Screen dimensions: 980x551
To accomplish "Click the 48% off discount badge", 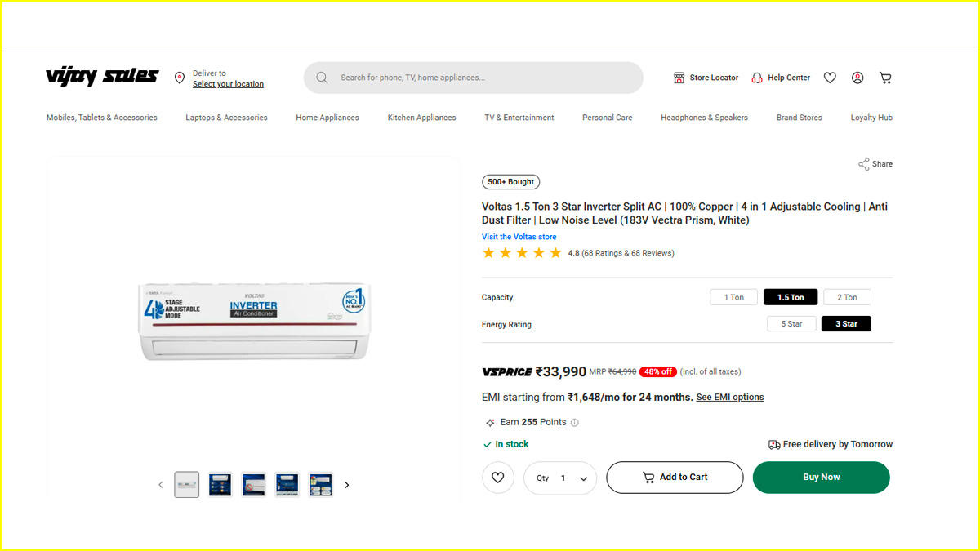I will (657, 371).
